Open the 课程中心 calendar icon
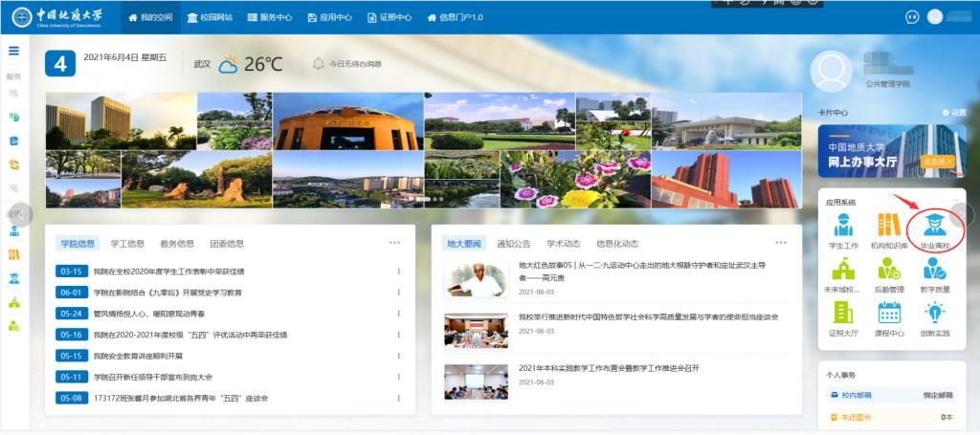This screenshot has height=435, width=980. tap(888, 313)
